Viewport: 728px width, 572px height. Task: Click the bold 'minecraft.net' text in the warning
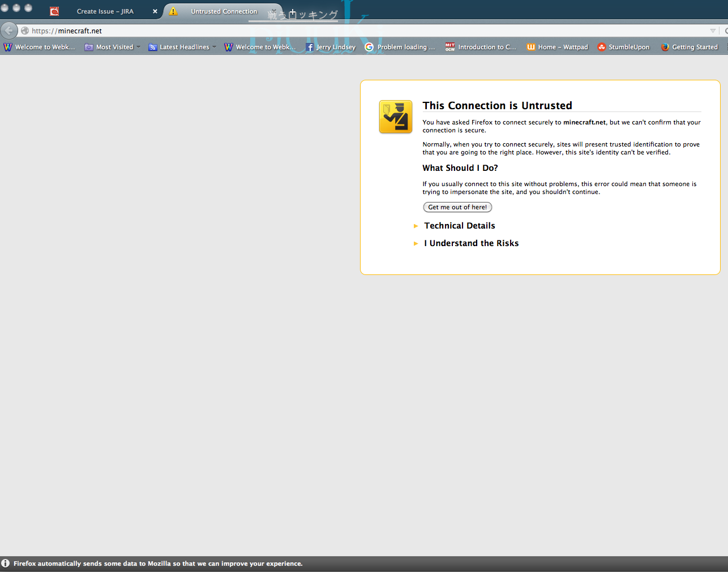584,122
